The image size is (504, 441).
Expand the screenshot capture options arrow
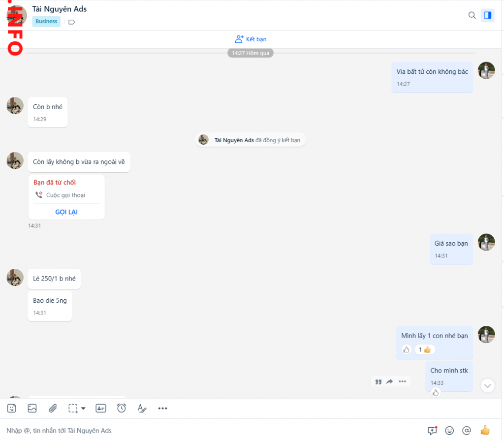(x=83, y=408)
